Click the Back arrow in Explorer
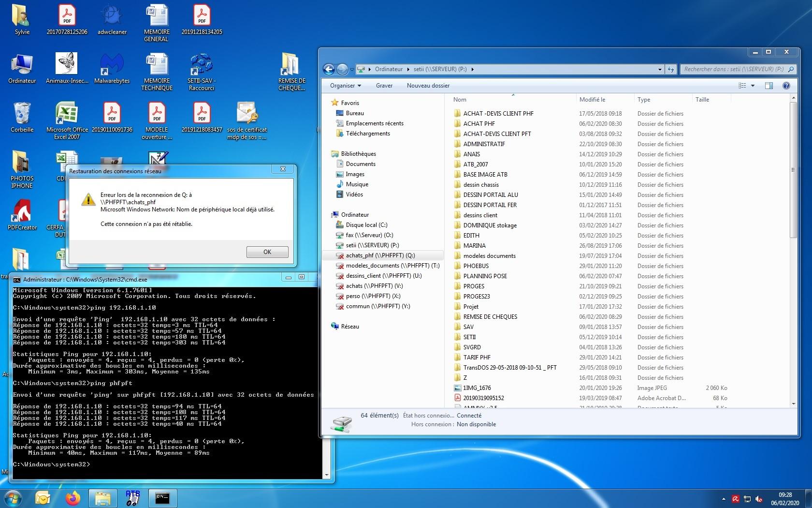 (329, 69)
